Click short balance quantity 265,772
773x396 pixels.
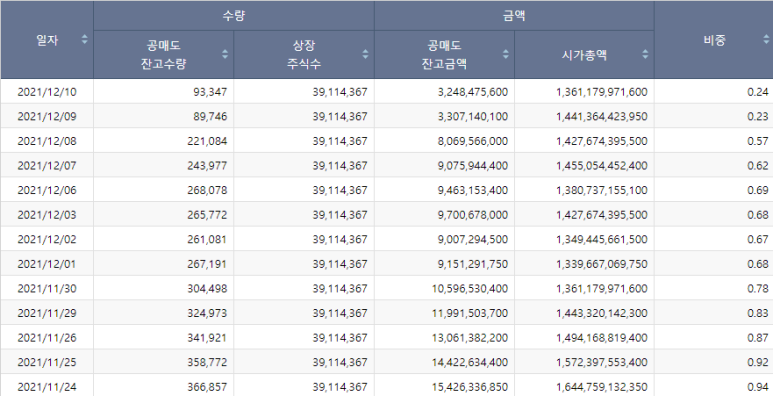tap(207, 215)
